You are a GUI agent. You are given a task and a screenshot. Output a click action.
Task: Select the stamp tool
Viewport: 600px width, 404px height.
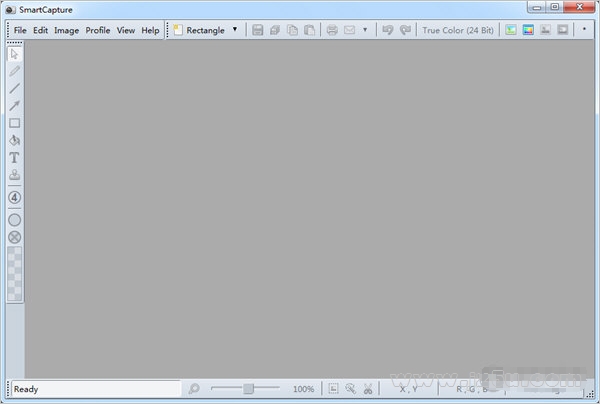[15, 175]
